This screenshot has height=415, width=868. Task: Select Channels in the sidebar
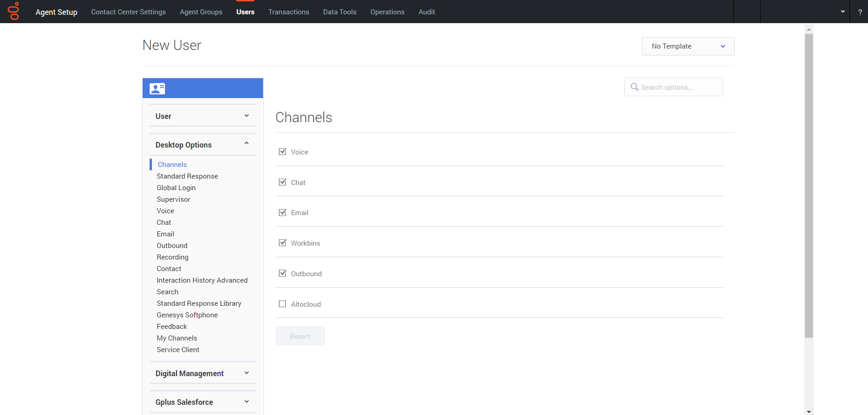click(172, 164)
